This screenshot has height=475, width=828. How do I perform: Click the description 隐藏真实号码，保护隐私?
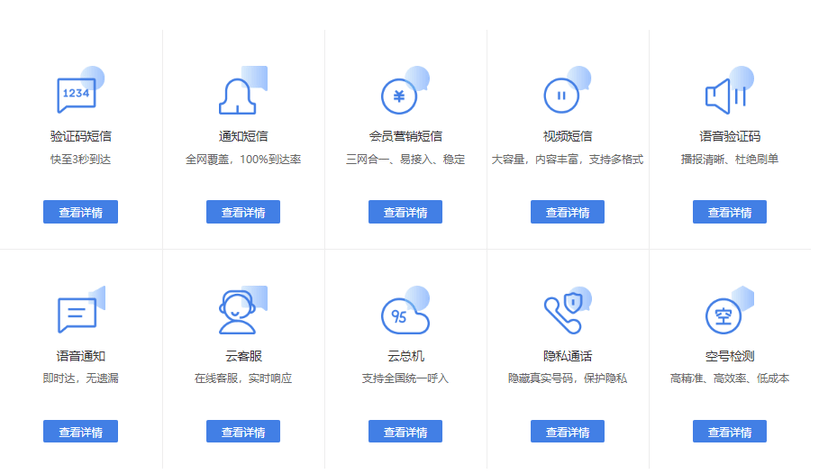567,378
